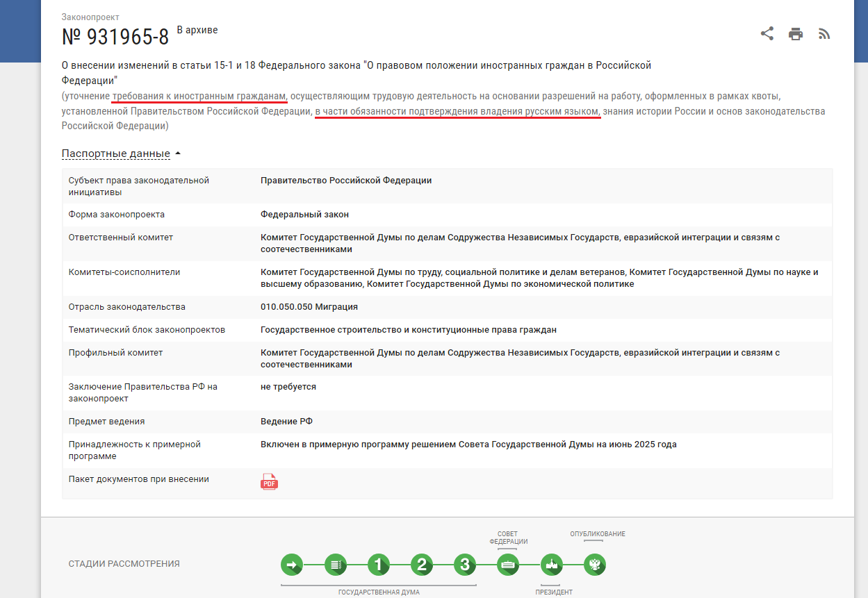This screenshot has width=868, height=598.
Task: Click the co-executor committees value text
Action: point(539,278)
